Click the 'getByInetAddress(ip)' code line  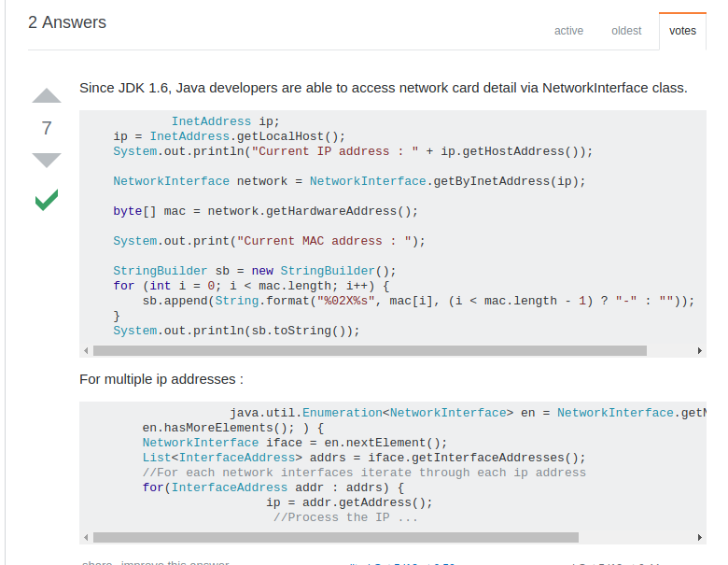click(349, 181)
